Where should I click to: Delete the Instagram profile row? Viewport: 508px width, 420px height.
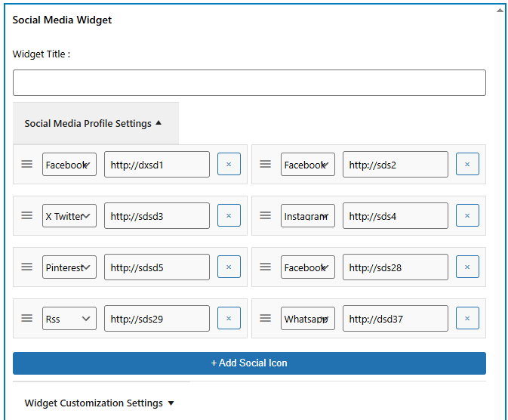(467, 216)
